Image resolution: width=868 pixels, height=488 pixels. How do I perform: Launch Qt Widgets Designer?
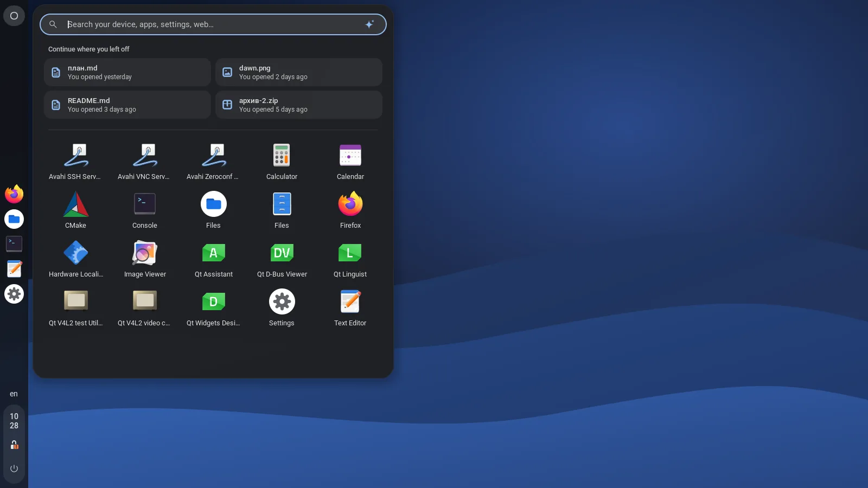pyautogui.click(x=213, y=308)
